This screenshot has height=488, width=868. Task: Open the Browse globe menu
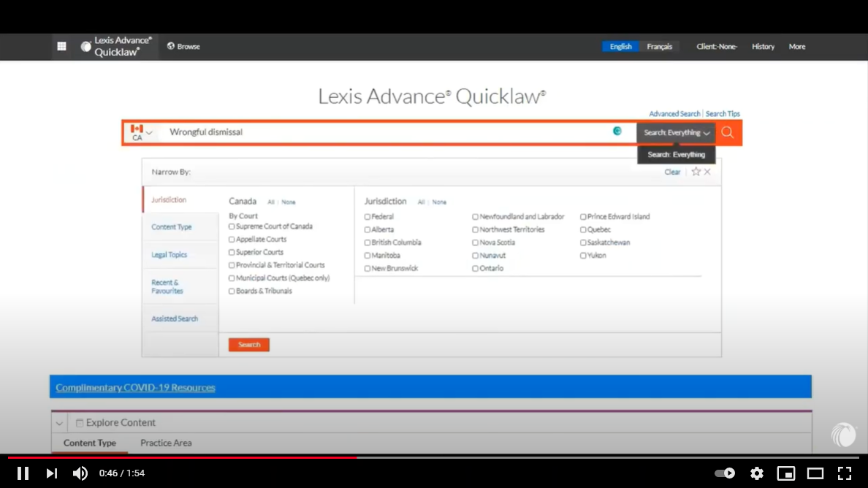click(183, 47)
